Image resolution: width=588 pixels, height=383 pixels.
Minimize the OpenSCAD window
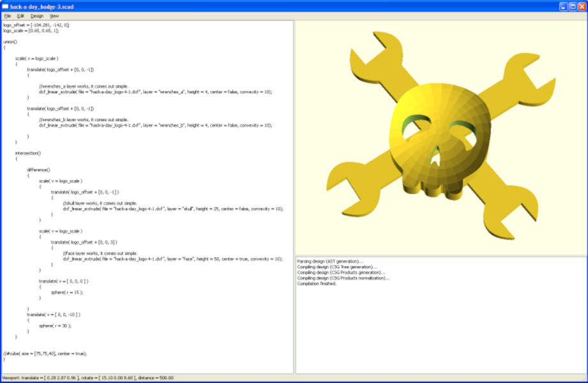564,6
